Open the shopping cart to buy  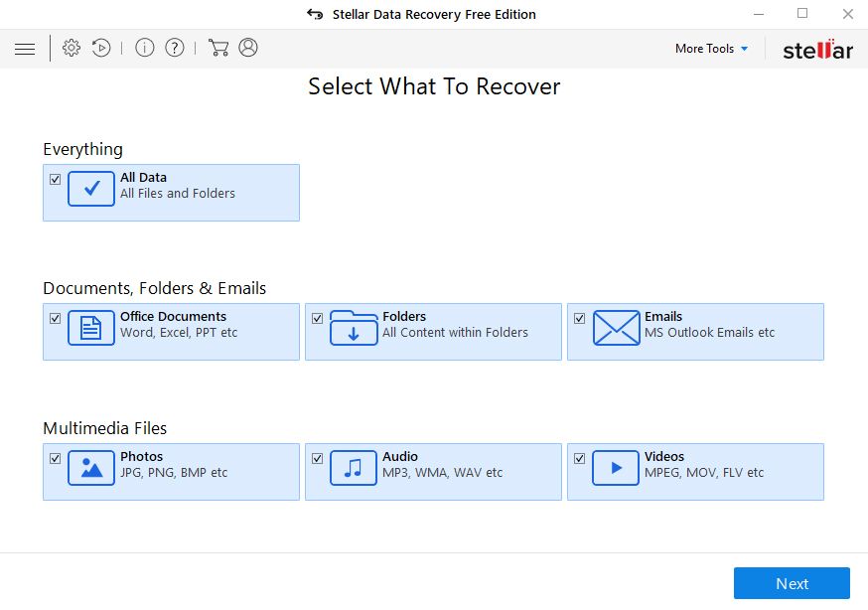[x=219, y=48]
